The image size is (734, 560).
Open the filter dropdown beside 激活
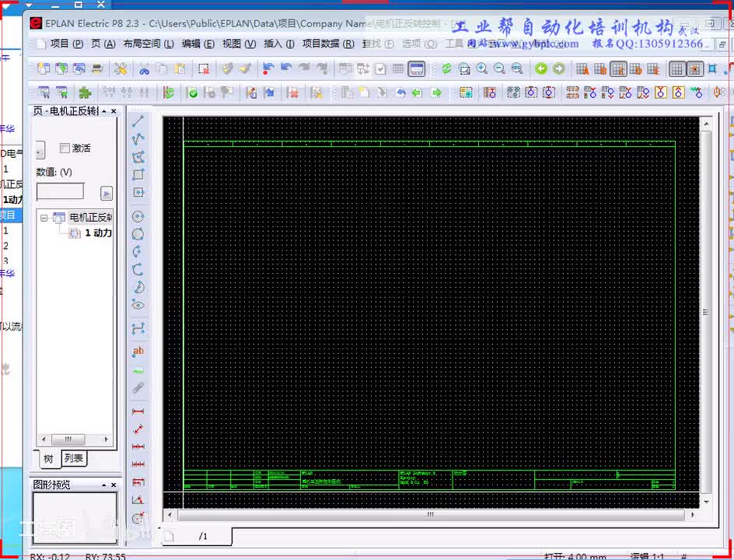pyautogui.click(x=40, y=150)
